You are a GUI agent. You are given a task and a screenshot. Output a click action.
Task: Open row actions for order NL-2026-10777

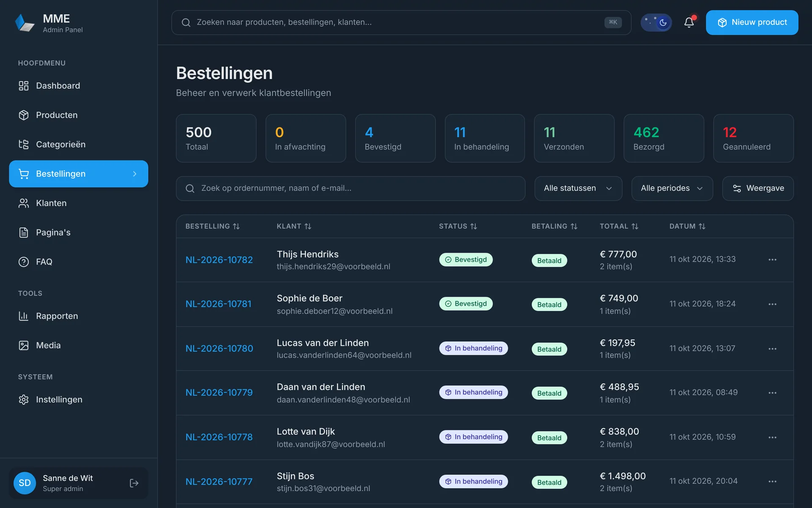coord(772,481)
